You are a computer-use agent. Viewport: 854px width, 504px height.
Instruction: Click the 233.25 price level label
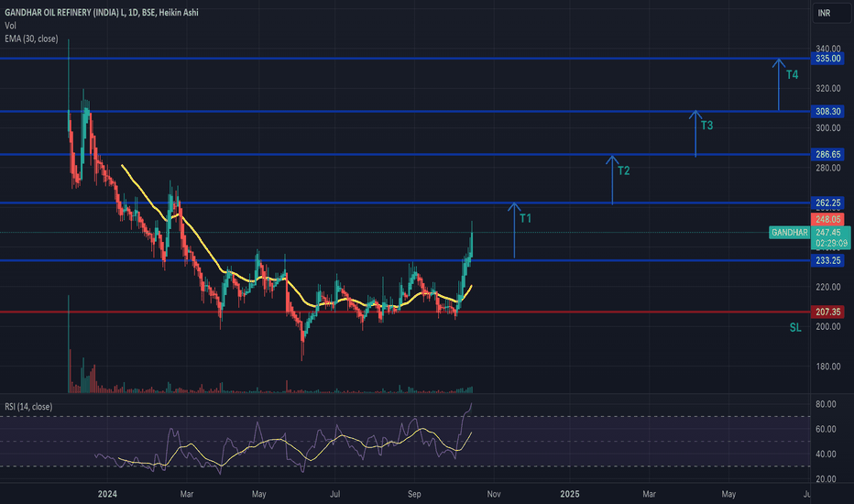[x=827, y=260]
